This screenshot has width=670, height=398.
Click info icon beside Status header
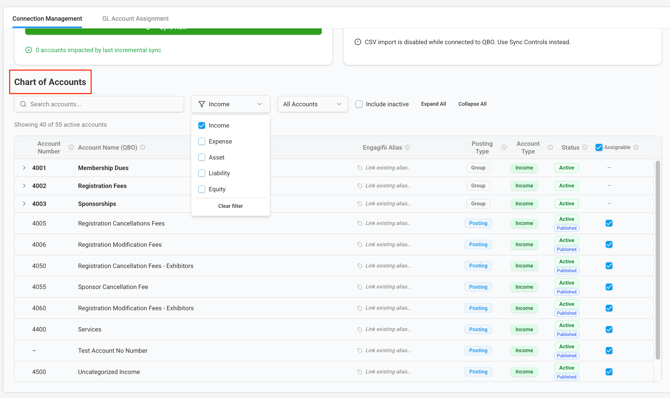tap(585, 147)
